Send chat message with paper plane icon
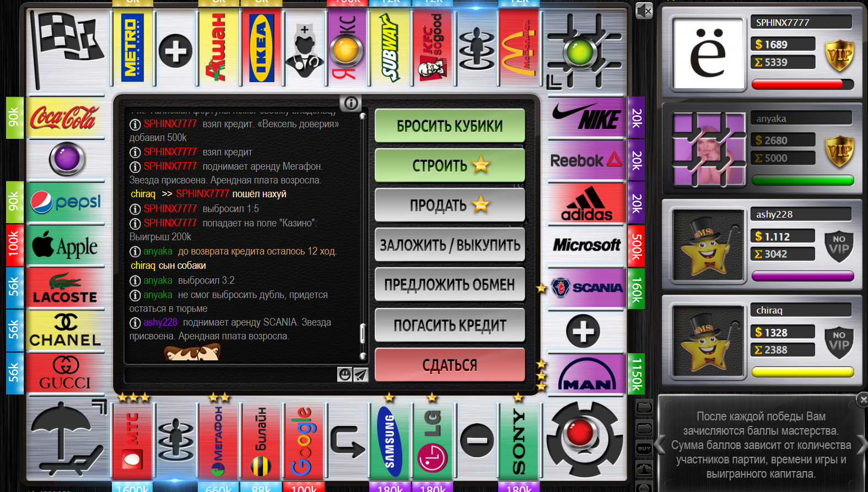This screenshot has width=868, height=492. [x=360, y=375]
